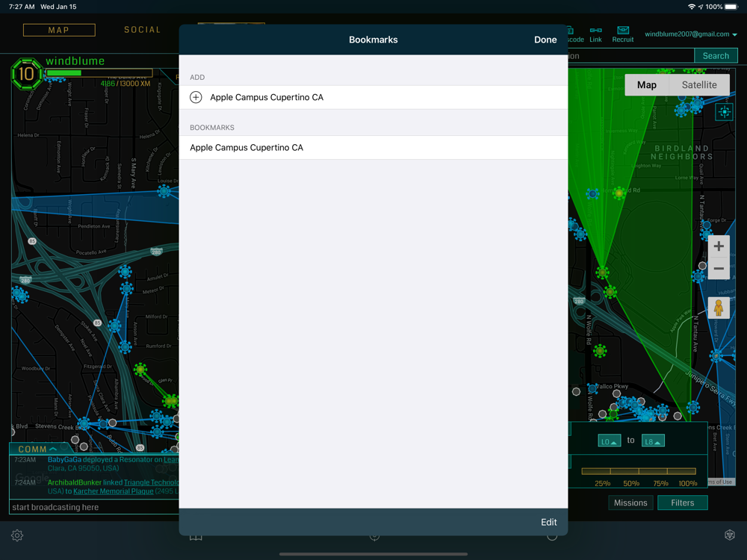Zoom in with the map plus button

click(719, 246)
